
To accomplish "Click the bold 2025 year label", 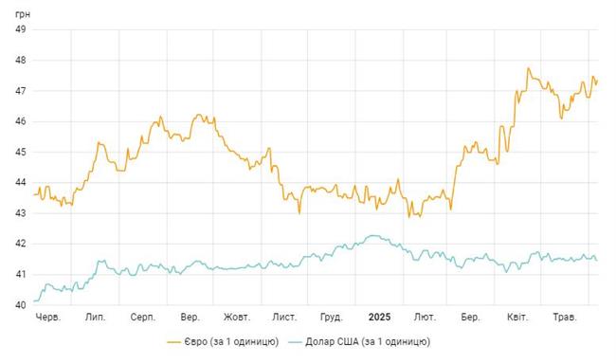I will pyautogui.click(x=379, y=317).
